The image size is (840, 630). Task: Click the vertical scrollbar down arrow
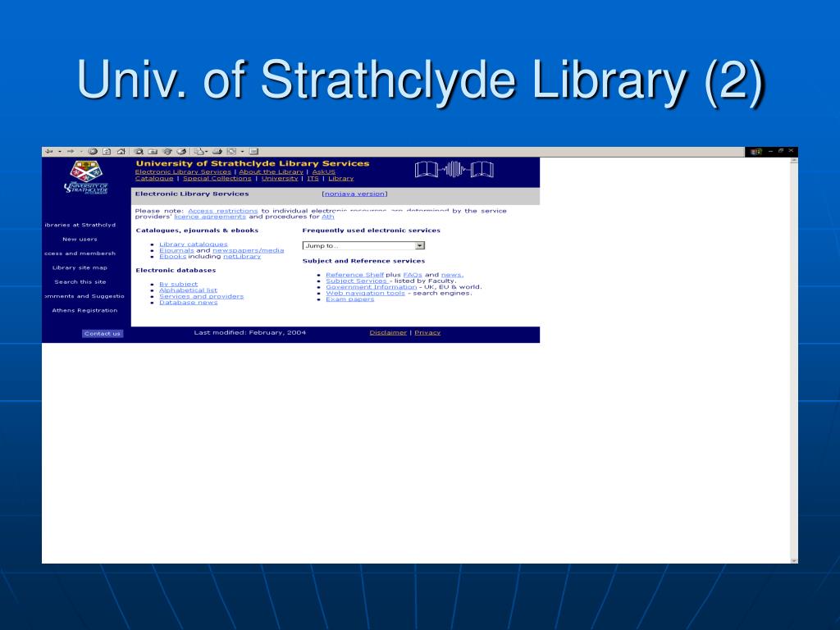point(794,560)
